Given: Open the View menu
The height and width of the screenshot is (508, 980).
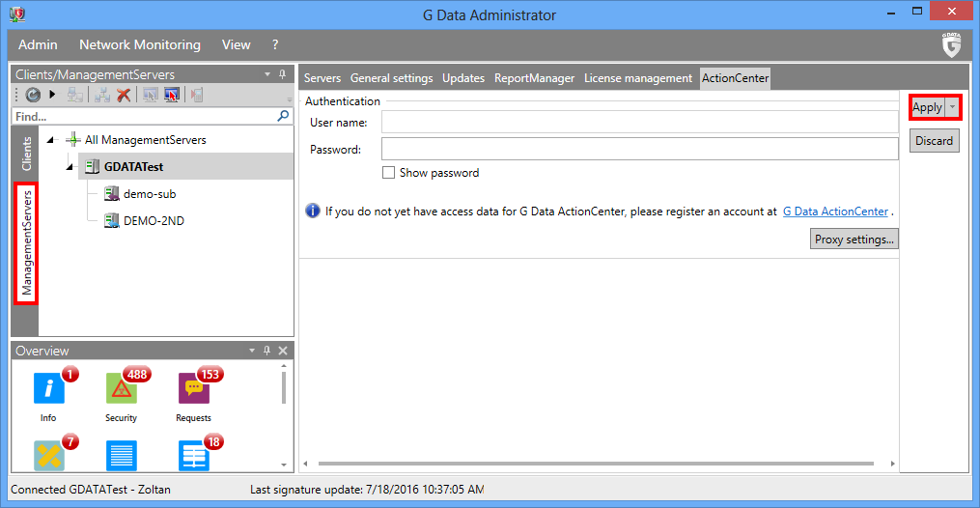Looking at the screenshot, I should [237, 45].
